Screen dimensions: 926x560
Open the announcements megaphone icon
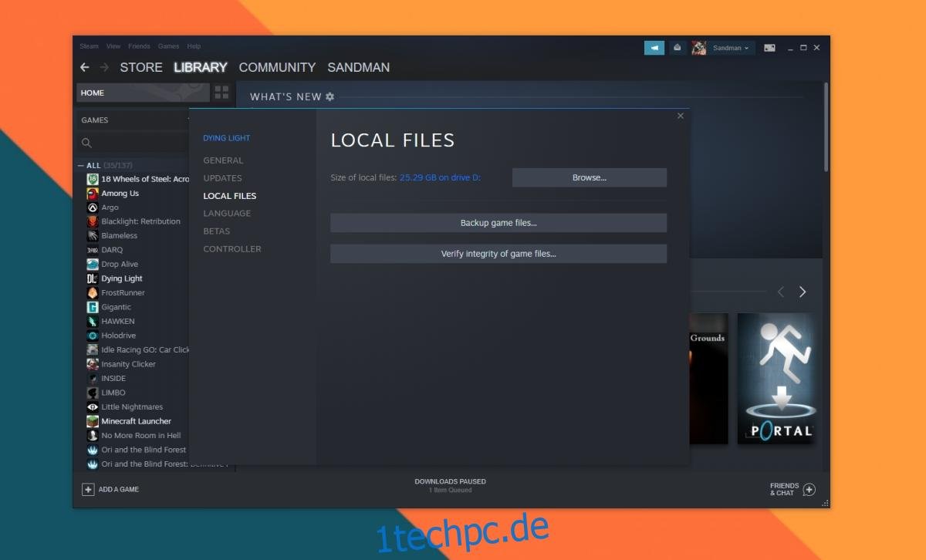pyautogui.click(x=654, y=48)
